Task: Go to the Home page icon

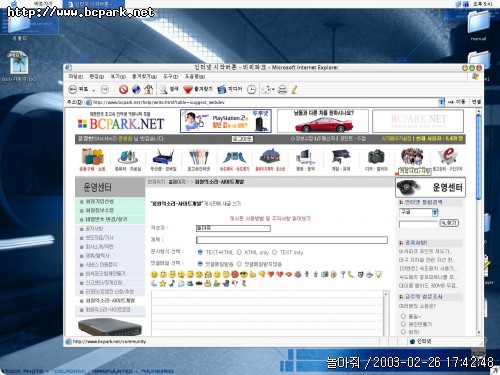Action: pos(148,89)
